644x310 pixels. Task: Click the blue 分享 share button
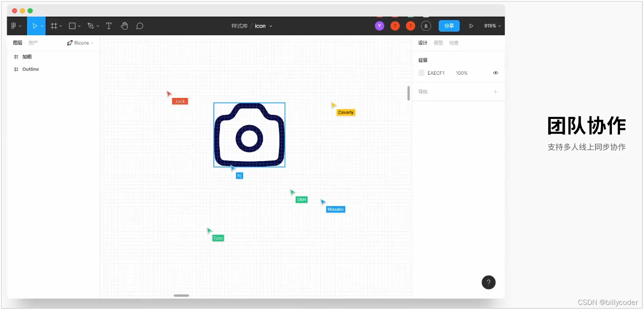449,26
